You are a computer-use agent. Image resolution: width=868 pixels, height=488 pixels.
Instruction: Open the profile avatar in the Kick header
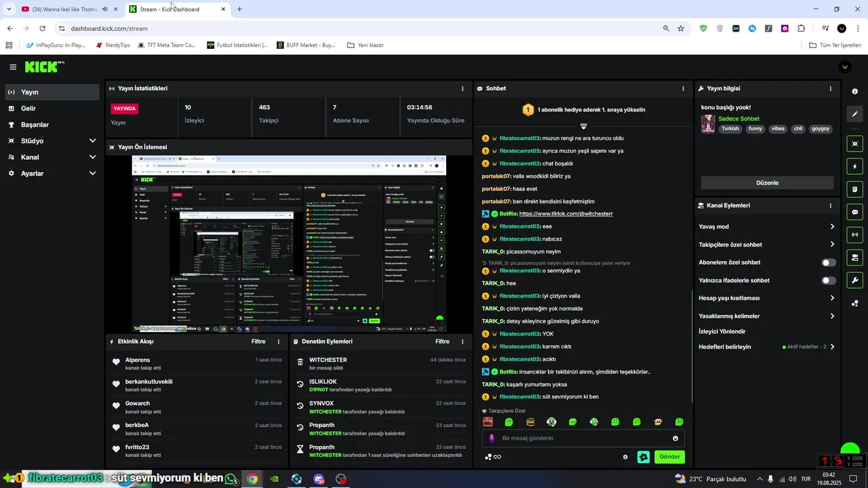[x=845, y=66]
